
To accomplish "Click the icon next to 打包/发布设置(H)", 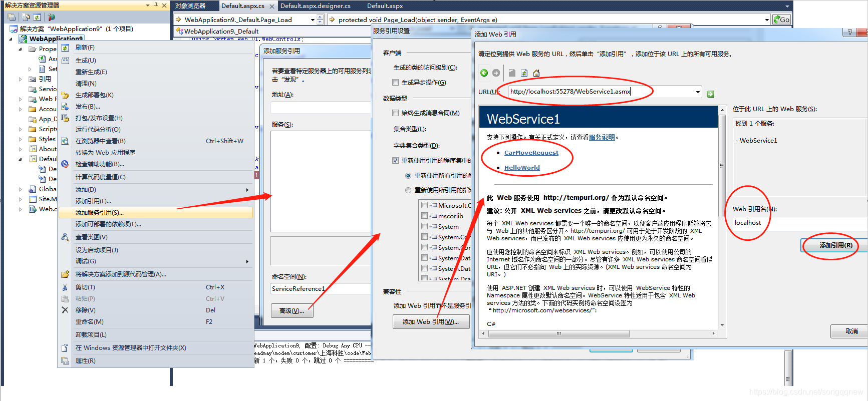I will click(x=65, y=118).
